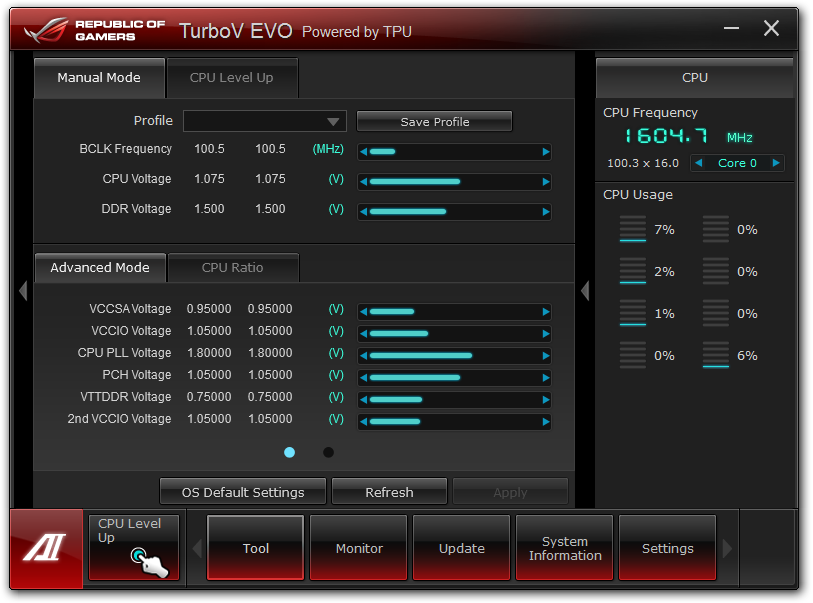Select the CPU Ratio tab
Viewport: 813px width, 603px height.
pos(233,268)
